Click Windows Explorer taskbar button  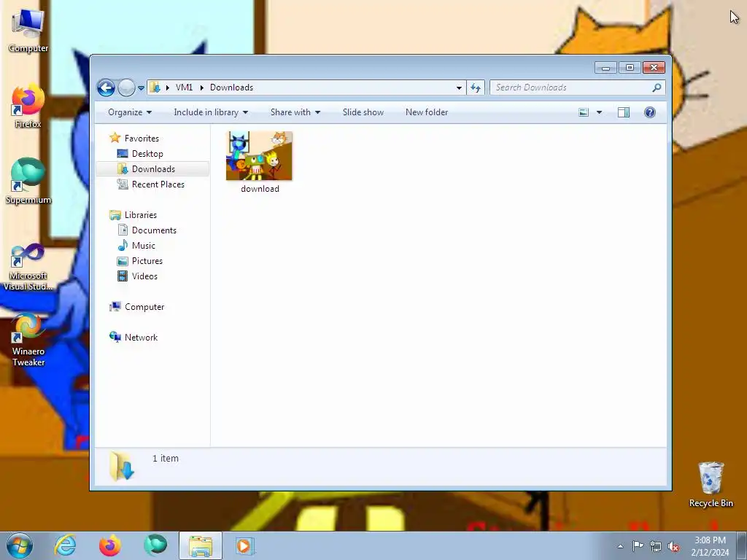(x=201, y=545)
